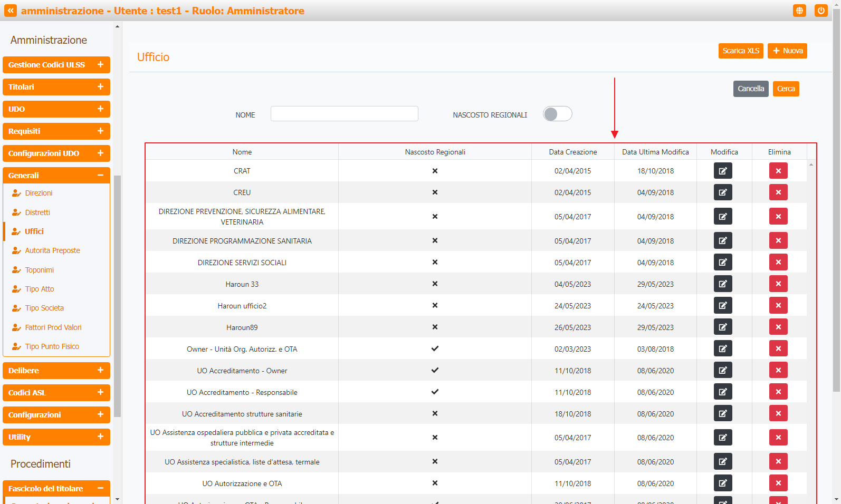Sort table by Data Creazione header
This screenshot has width=841, height=504.
click(572, 152)
